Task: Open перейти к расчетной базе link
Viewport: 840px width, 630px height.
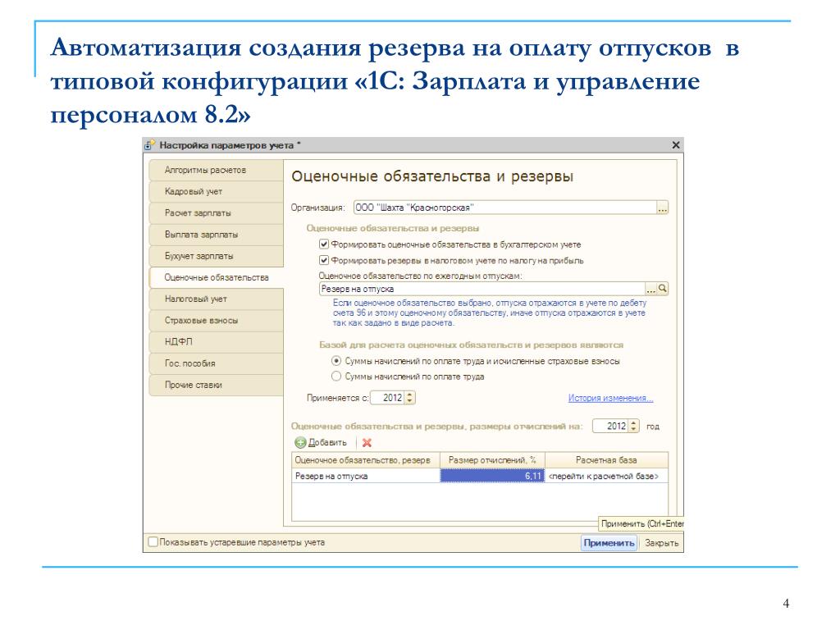Action: pyautogui.click(x=604, y=476)
